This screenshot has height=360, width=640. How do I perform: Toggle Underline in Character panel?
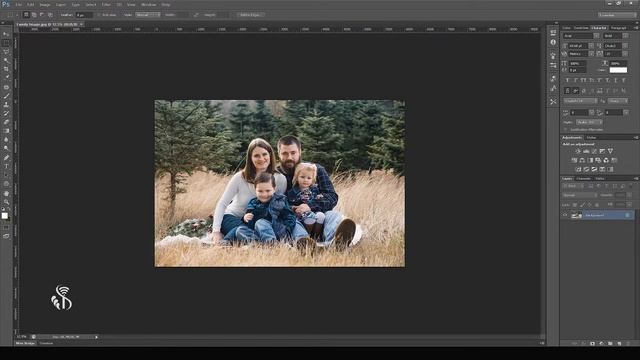click(616, 80)
